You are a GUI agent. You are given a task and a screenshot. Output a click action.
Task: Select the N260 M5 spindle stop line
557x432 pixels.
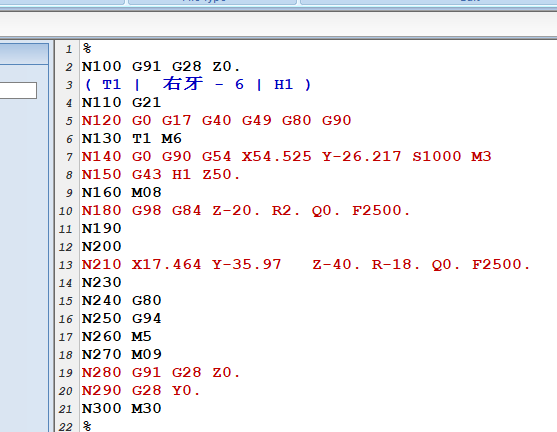(117, 336)
